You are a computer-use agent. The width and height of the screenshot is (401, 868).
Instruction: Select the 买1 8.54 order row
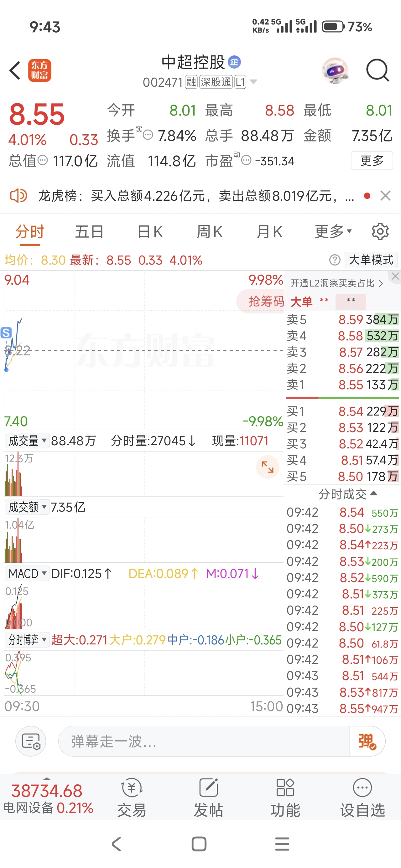[342, 411]
